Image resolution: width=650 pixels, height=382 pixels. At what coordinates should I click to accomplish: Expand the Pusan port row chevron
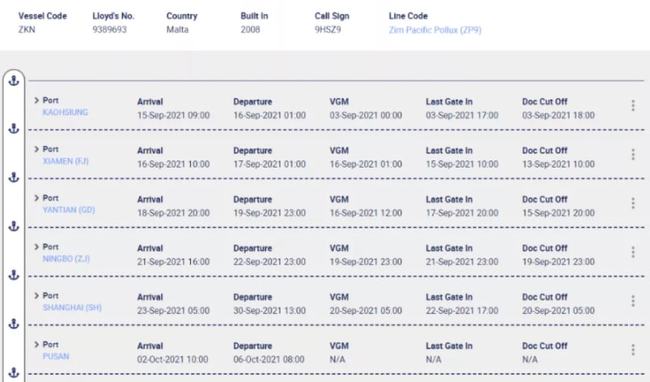point(36,345)
